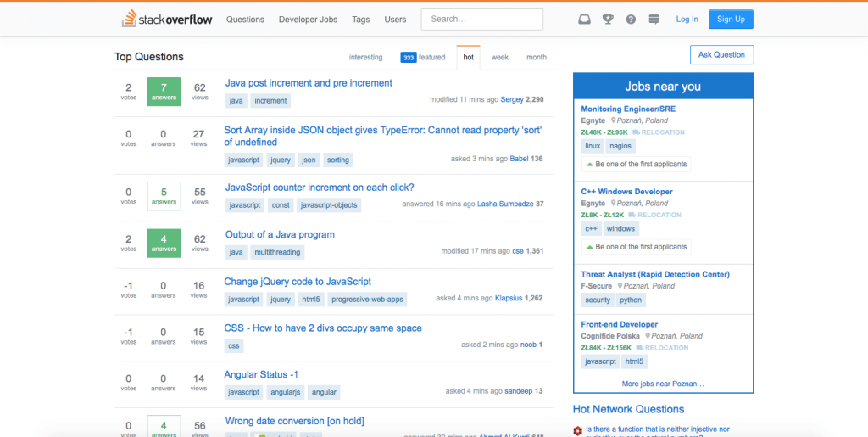Open 'Java post increment and pre increment' question
868x437 pixels.
[x=309, y=83]
